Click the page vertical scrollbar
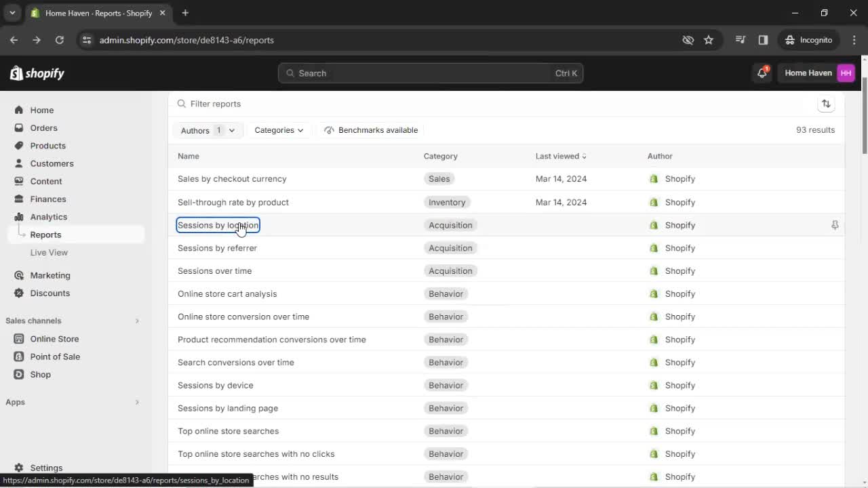The width and height of the screenshot is (868, 488). [x=864, y=115]
